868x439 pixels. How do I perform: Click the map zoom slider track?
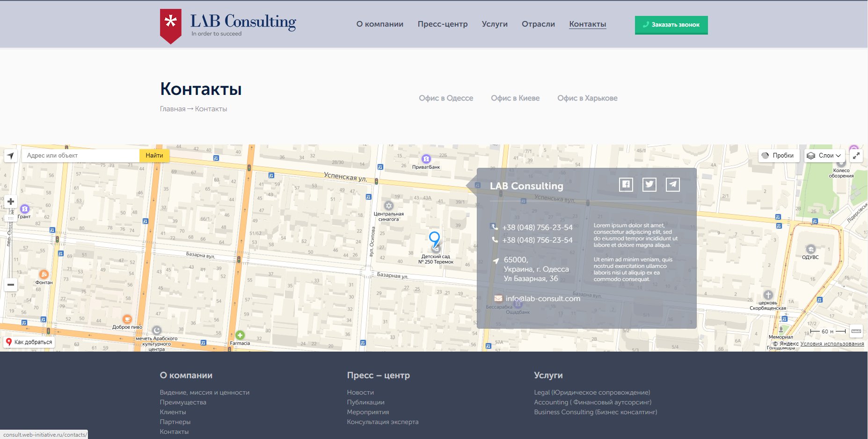tap(11, 243)
